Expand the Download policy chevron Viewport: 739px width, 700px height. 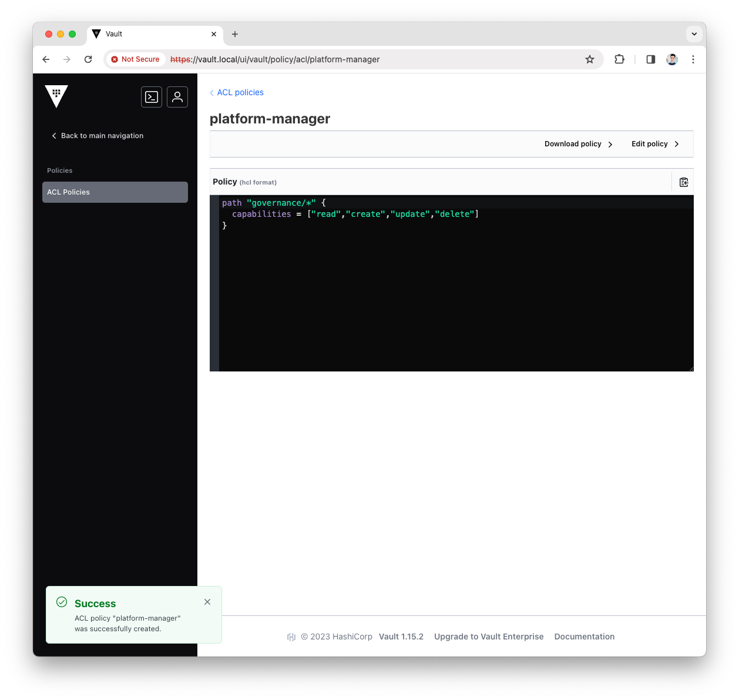(x=610, y=144)
